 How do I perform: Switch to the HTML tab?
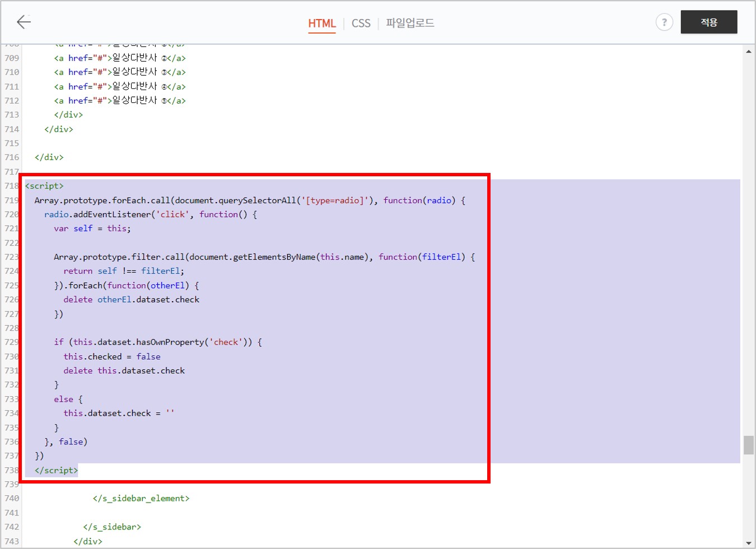(322, 24)
